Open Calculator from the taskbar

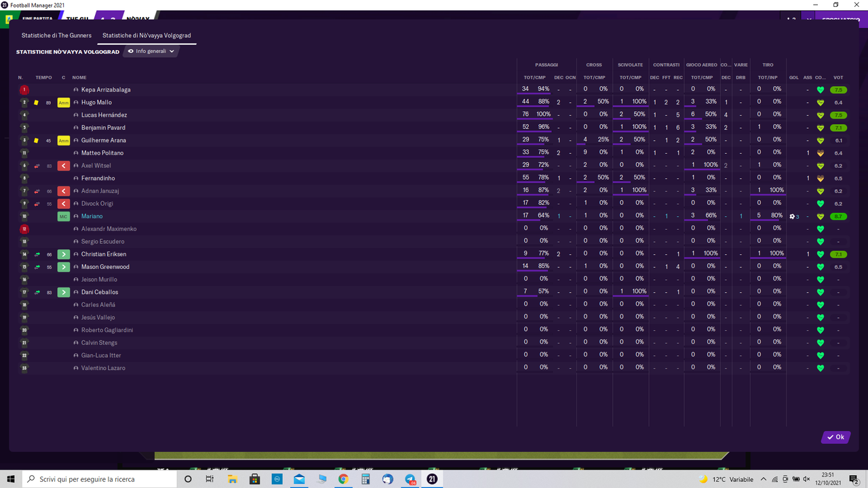[x=366, y=479]
